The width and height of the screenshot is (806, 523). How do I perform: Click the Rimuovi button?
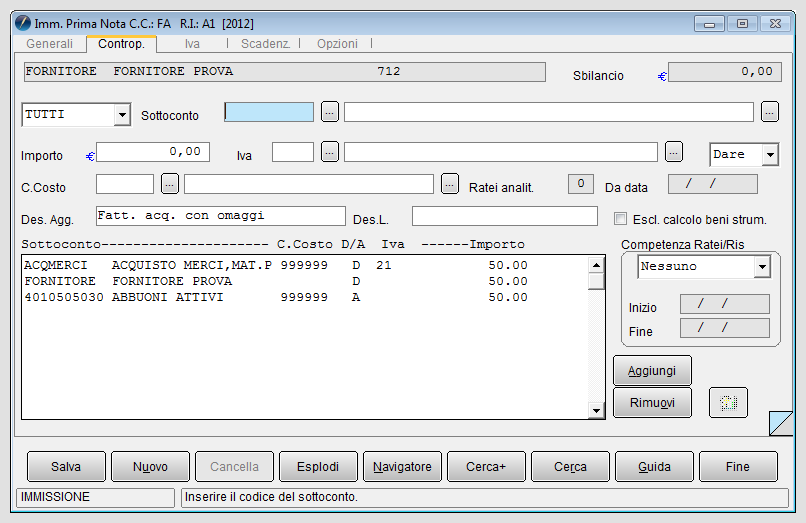coord(652,402)
